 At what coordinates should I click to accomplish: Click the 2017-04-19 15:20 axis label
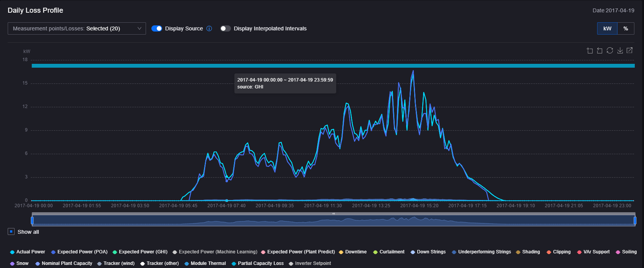419,206
